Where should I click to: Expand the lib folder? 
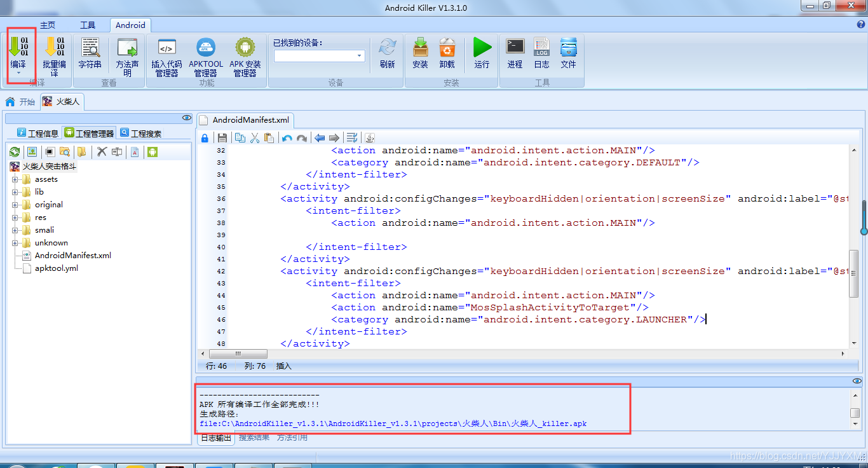[15, 192]
